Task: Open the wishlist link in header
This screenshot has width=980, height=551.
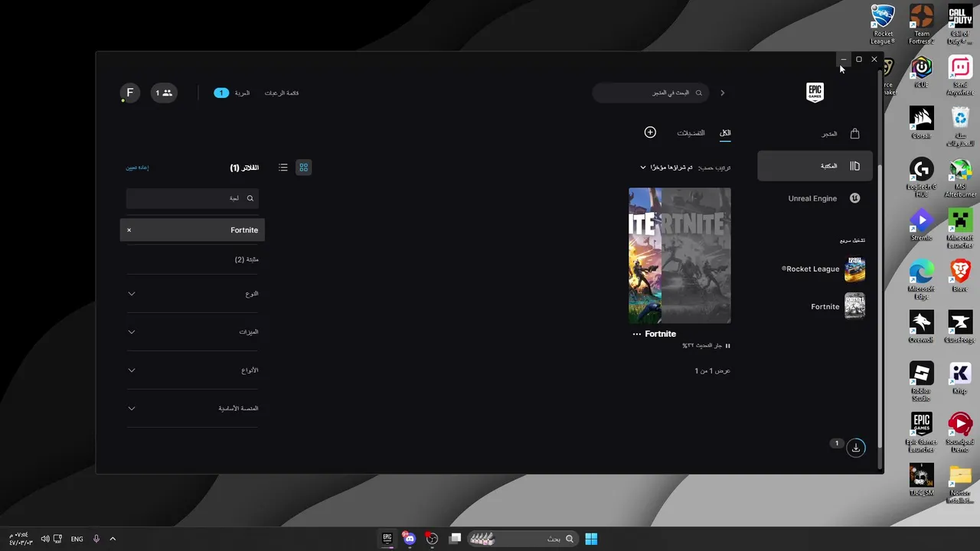Action: point(282,93)
